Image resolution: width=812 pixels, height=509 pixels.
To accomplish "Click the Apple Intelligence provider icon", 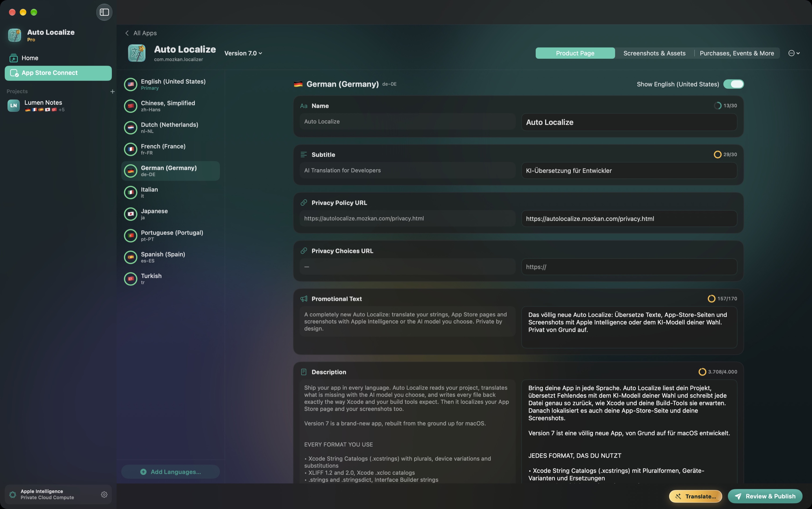I will (13, 494).
